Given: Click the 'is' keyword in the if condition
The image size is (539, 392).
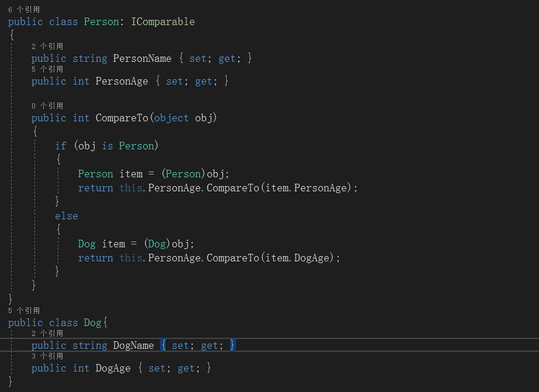Looking at the screenshot, I should point(107,146).
